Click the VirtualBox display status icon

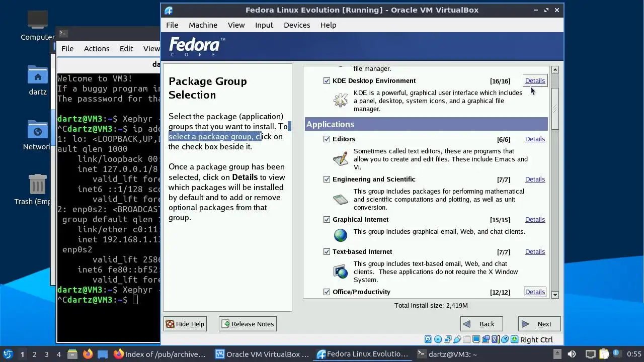(x=476, y=339)
